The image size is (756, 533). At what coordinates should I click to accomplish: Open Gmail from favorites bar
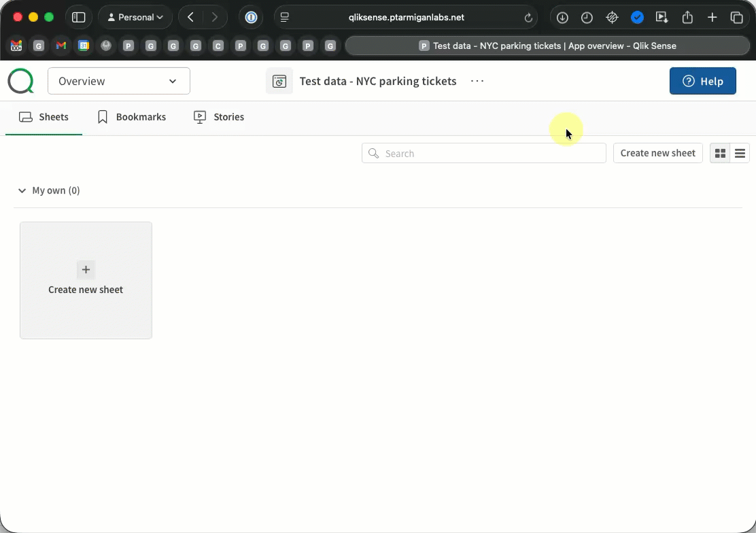point(61,46)
